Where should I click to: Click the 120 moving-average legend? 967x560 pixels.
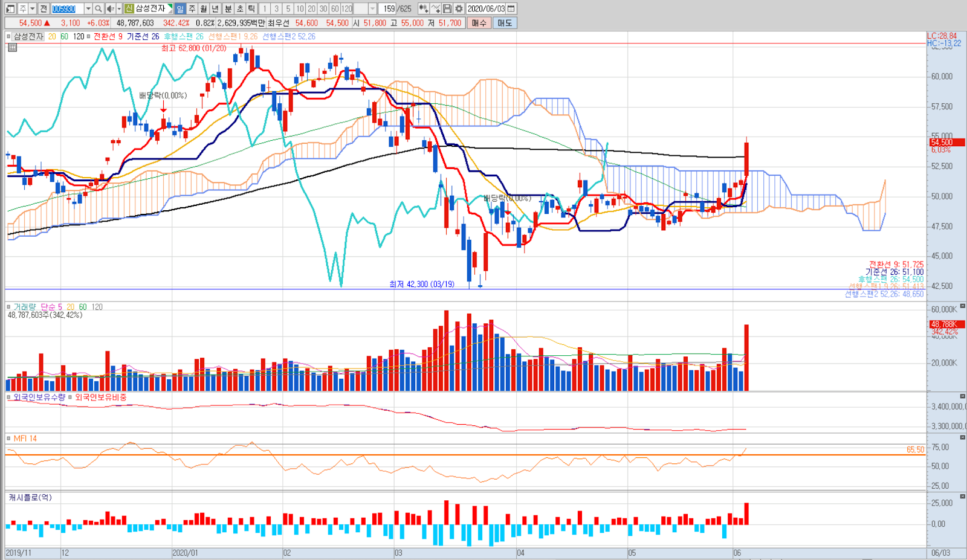pos(79,36)
